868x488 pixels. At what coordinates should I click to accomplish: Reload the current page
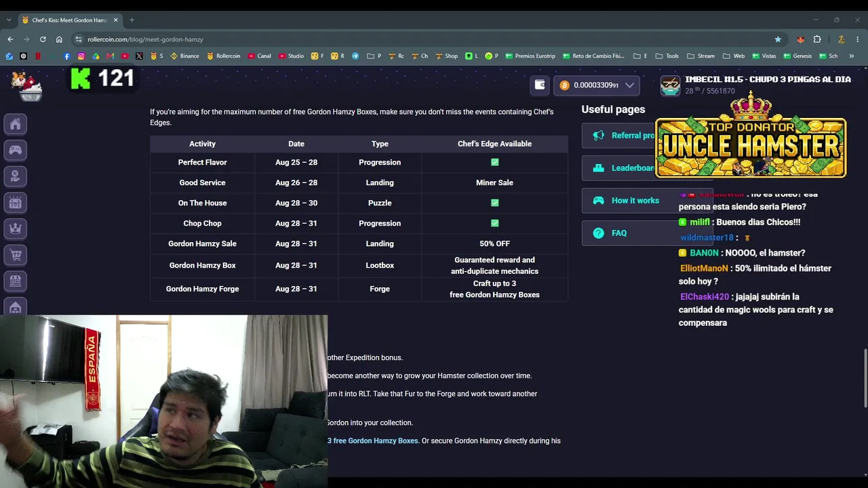coord(43,39)
